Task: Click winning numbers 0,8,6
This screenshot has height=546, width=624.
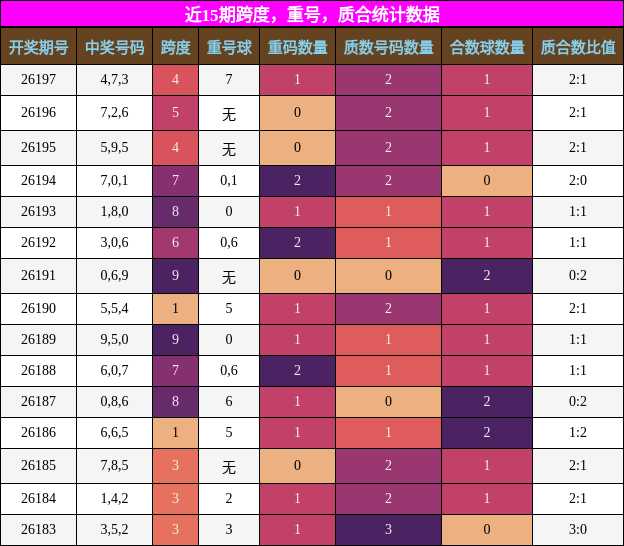Action: pos(115,402)
